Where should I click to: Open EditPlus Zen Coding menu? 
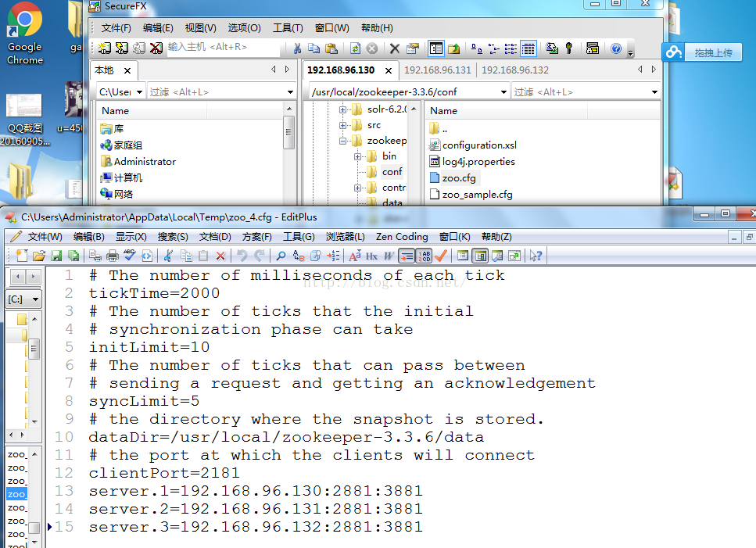click(402, 237)
